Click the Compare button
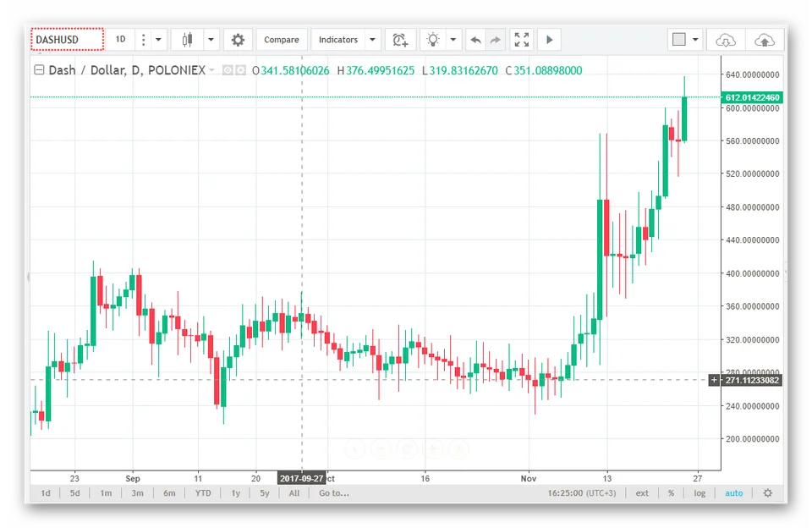812x528 pixels. pos(281,40)
